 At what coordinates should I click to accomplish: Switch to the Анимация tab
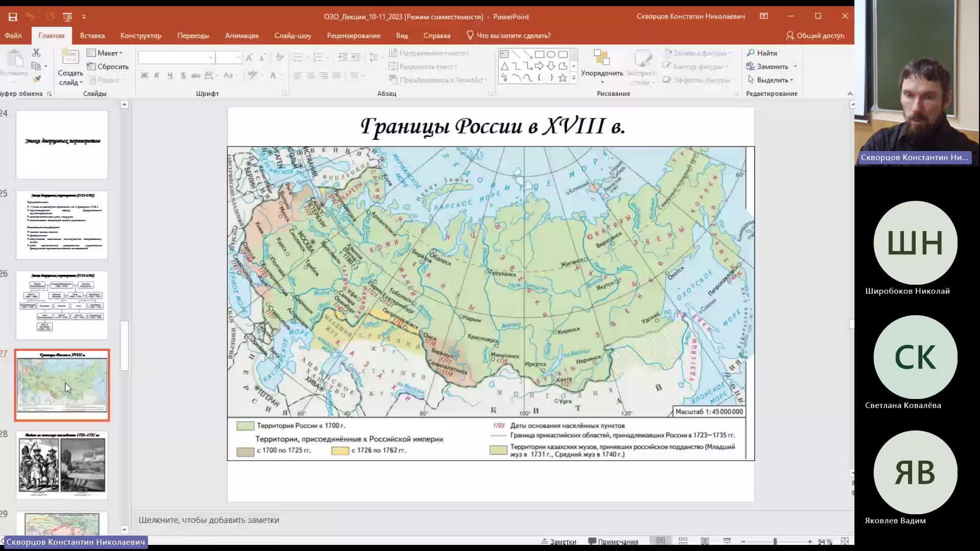pyautogui.click(x=241, y=36)
